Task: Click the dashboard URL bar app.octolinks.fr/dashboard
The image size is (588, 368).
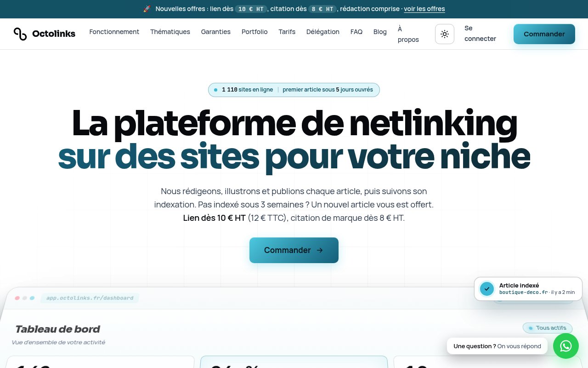Action: pos(90,298)
